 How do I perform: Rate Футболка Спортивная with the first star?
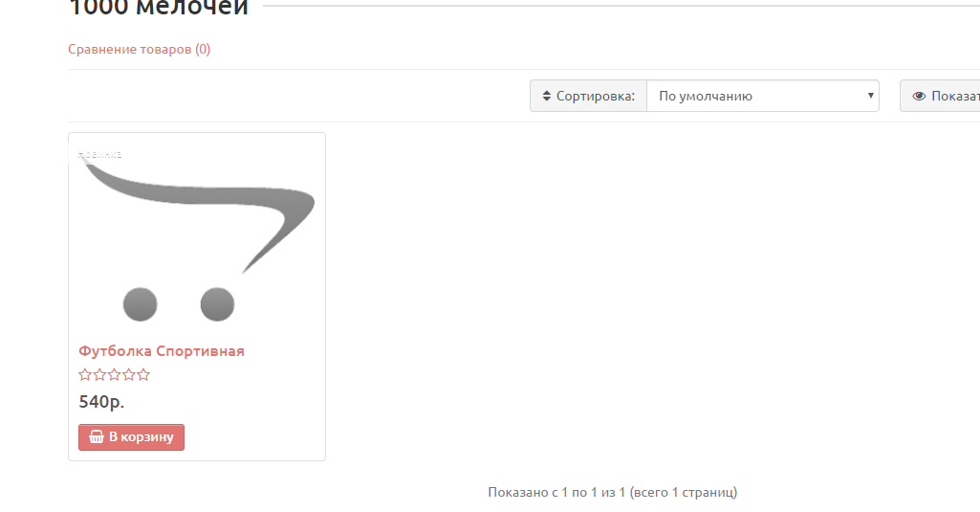[85, 375]
